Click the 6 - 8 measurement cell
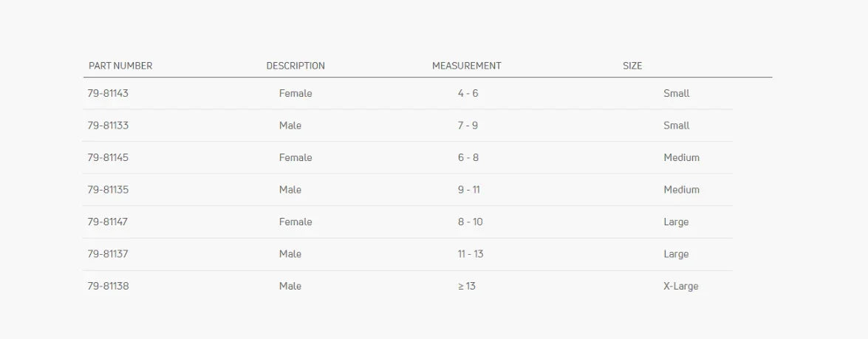 coord(468,157)
